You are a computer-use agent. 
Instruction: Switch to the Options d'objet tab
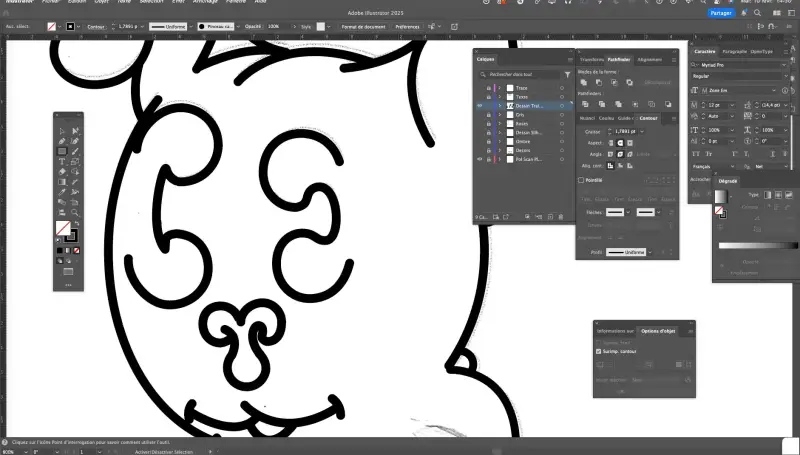point(658,331)
